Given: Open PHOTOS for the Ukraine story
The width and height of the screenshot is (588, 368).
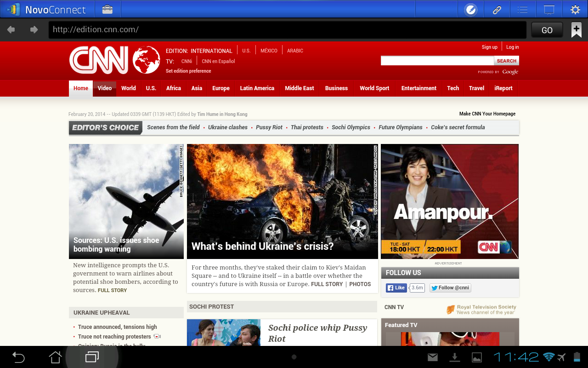Looking at the screenshot, I should click(360, 284).
